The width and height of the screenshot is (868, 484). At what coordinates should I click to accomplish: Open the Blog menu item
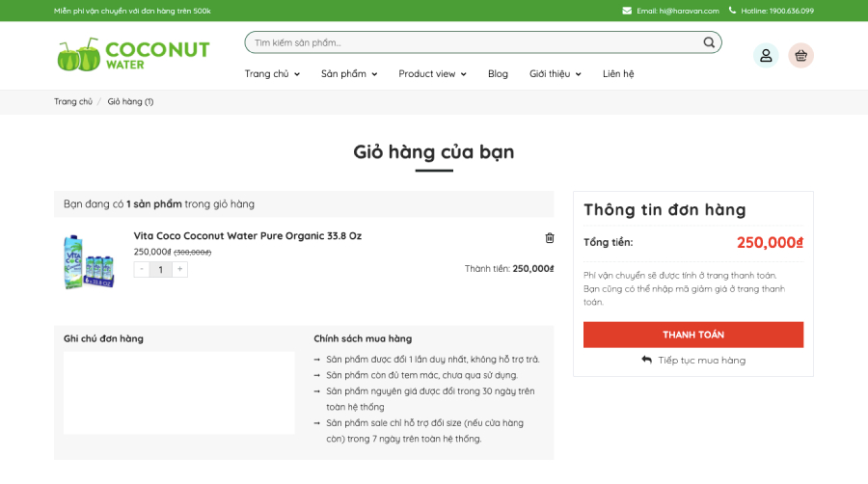click(498, 73)
